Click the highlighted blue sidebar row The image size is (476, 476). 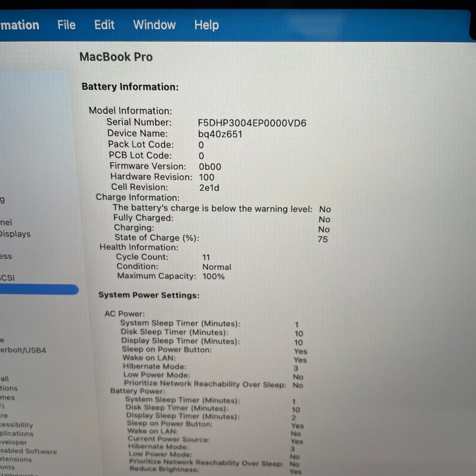pos(39,290)
